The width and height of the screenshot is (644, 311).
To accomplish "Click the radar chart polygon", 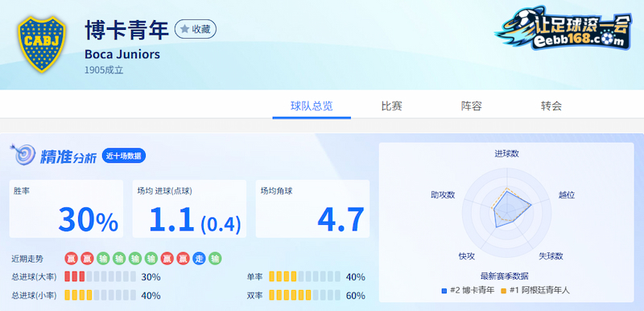I will pyautogui.click(x=512, y=209).
